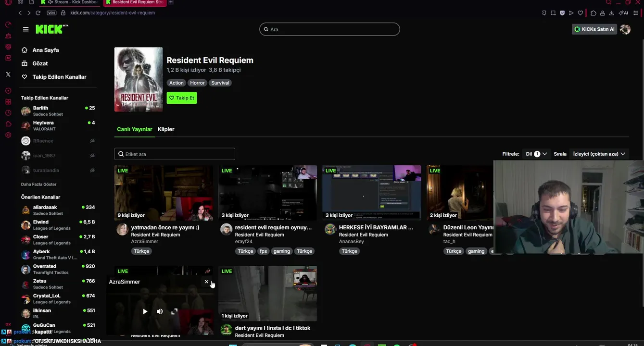Open erayf24 stream thumbnail
Screen dimensions: 644x346
(267, 193)
